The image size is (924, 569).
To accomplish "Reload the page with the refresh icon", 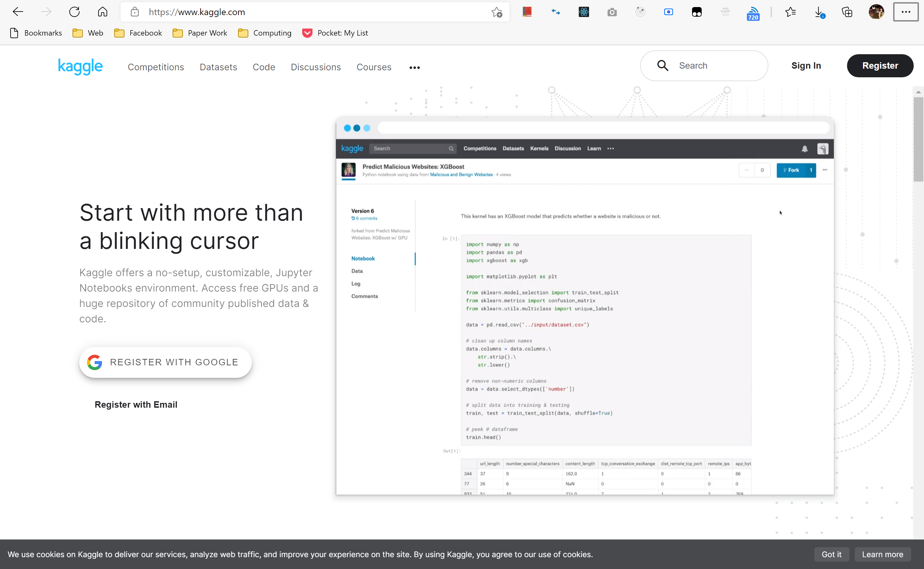I will [74, 12].
